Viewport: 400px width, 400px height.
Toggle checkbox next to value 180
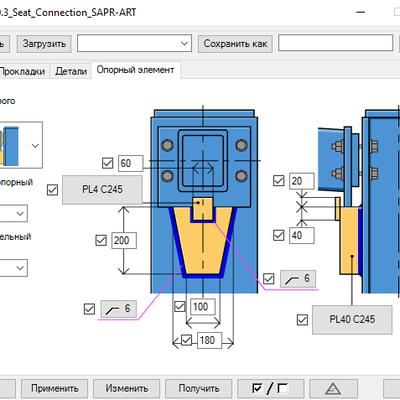pyautogui.click(x=186, y=340)
